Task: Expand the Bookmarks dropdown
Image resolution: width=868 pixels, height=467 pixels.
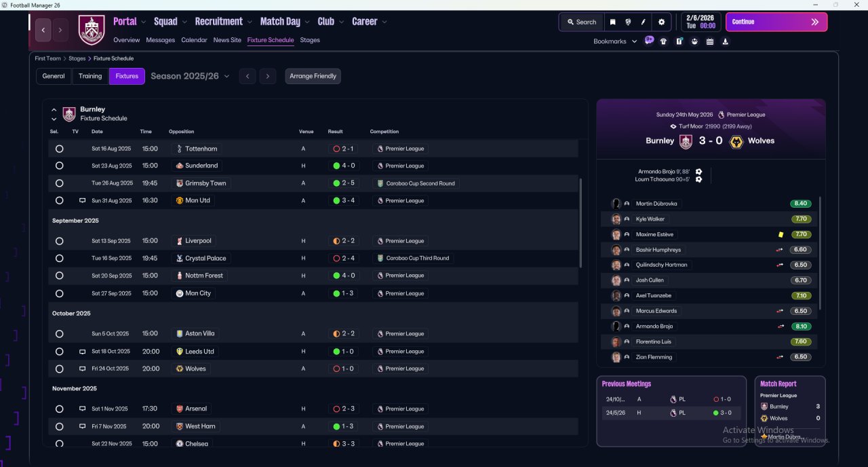Action: pyautogui.click(x=615, y=41)
